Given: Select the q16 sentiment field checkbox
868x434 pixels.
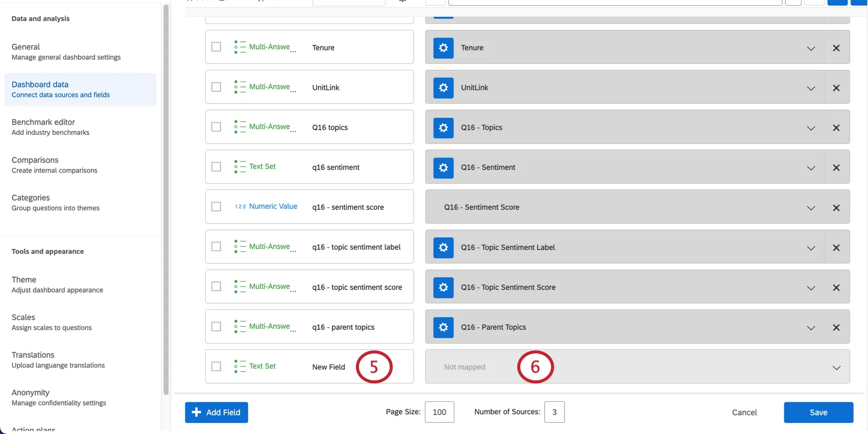Looking at the screenshot, I should (216, 167).
